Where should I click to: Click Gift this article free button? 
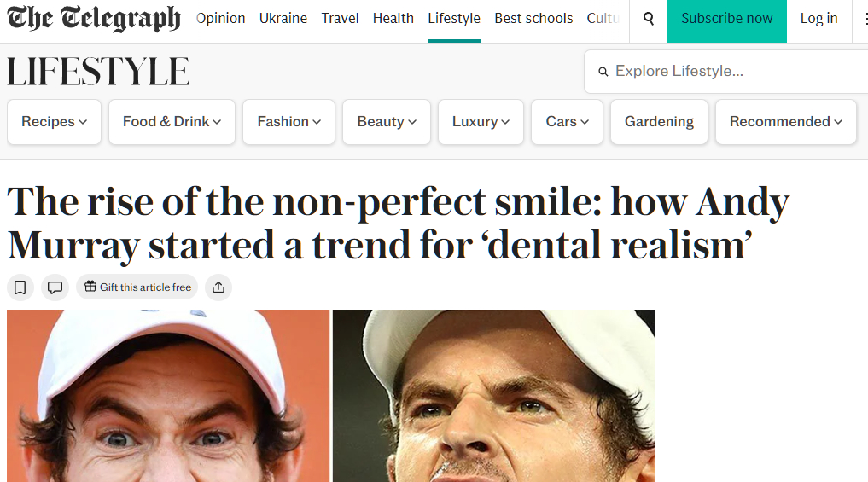[x=137, y=287]
